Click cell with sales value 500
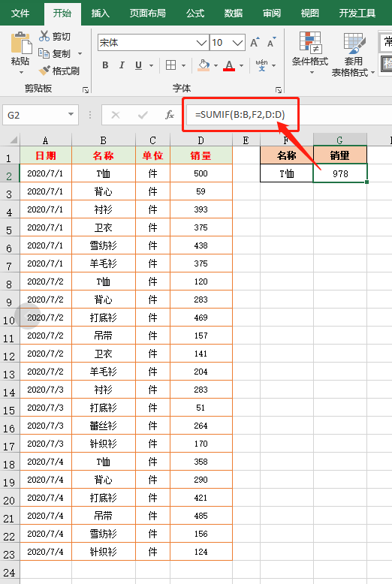The width and height of the screenshot is (392, 584). pyautogui.click(x=201, y=173)
